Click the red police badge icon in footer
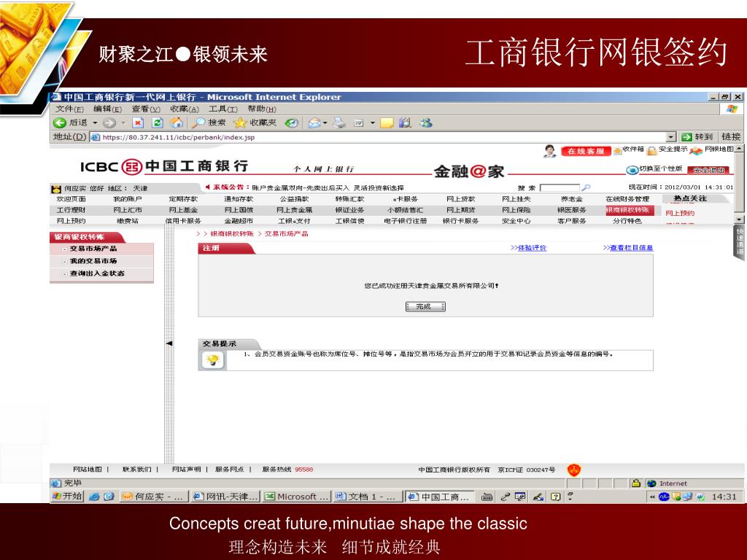 click(x=574, y=470)
